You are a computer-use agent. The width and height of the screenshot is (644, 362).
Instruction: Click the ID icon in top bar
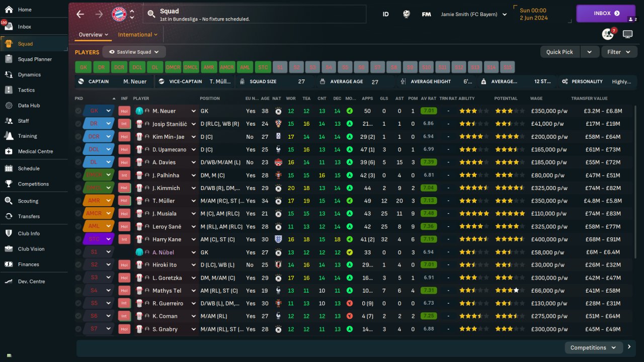386,14
